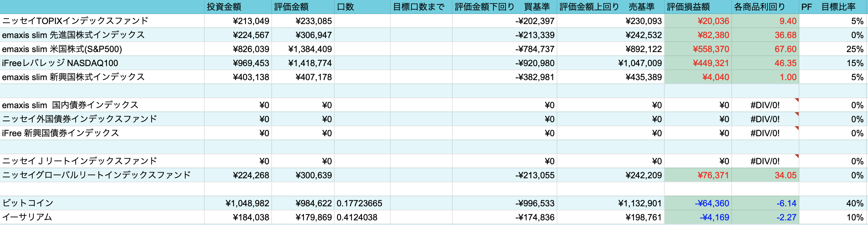Click the 口数 header cell
Screen dimensions: 868x225
[x=362, y=7]
